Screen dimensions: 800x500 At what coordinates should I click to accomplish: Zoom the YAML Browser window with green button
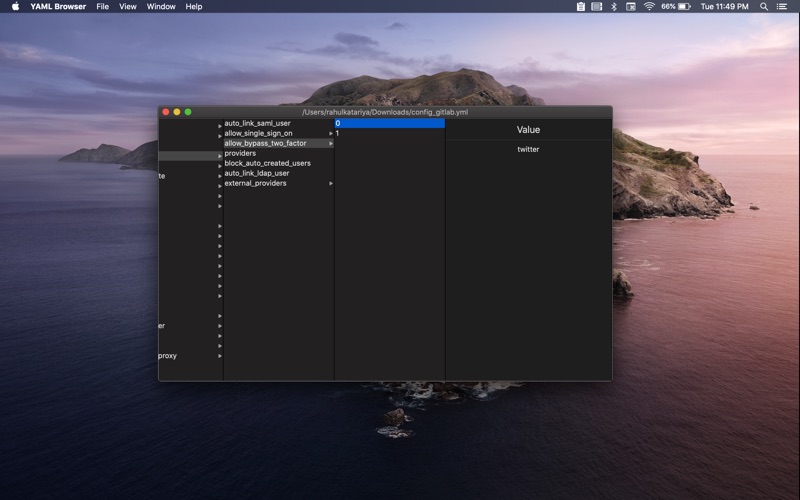tap(188, 112)
